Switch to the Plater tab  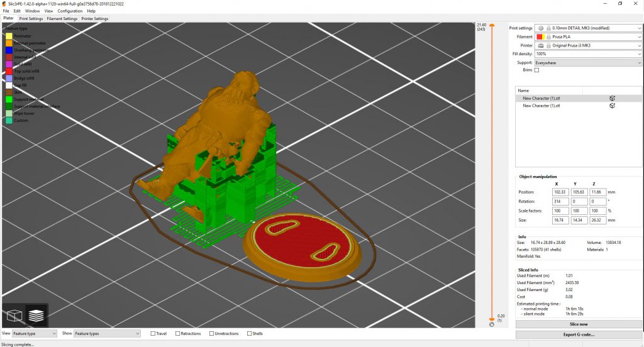(8, 18)
